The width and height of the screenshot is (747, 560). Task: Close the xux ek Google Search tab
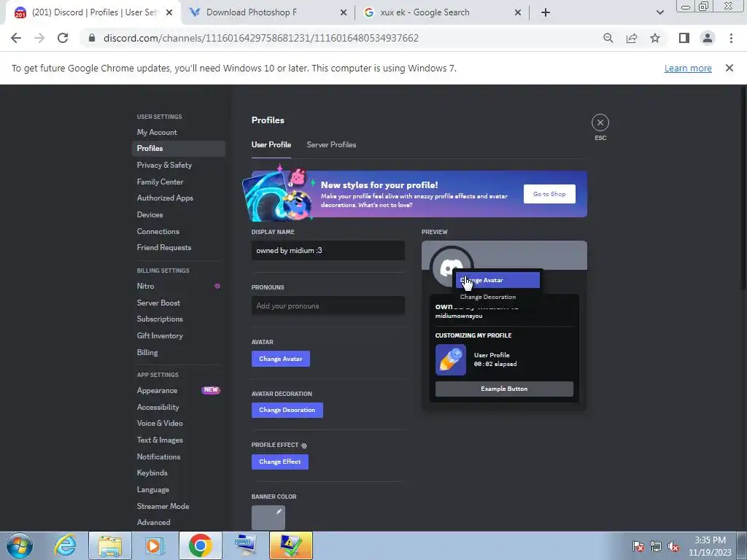[518, 12]
